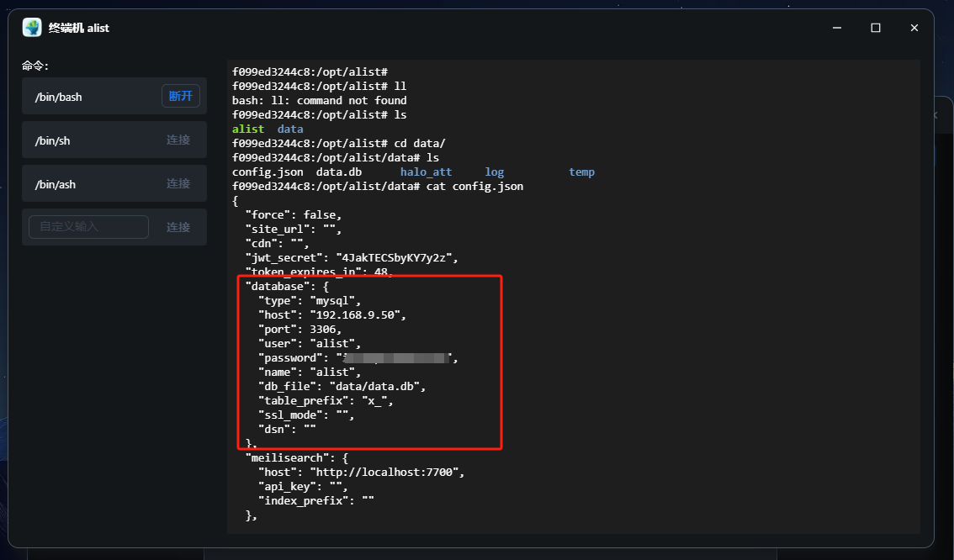954x560 pixels.
Task: Focus the 自定义输入 custom command field
Action: 89,227
